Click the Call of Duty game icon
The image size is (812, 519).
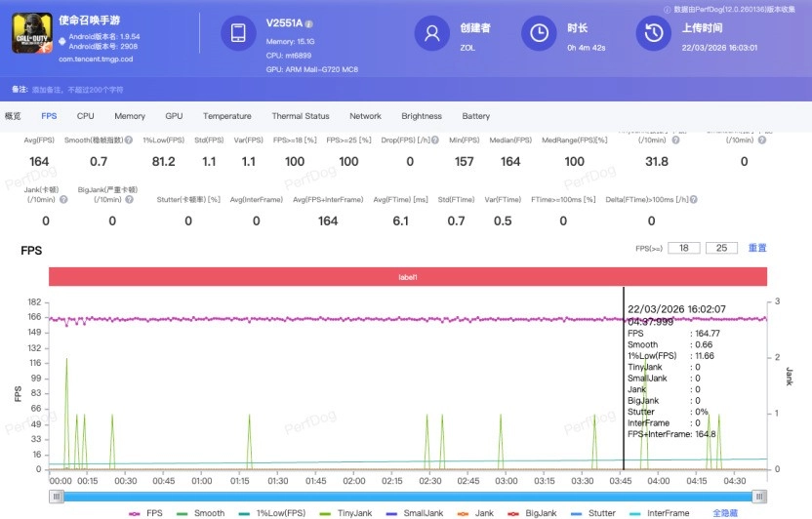click(31, 33)
